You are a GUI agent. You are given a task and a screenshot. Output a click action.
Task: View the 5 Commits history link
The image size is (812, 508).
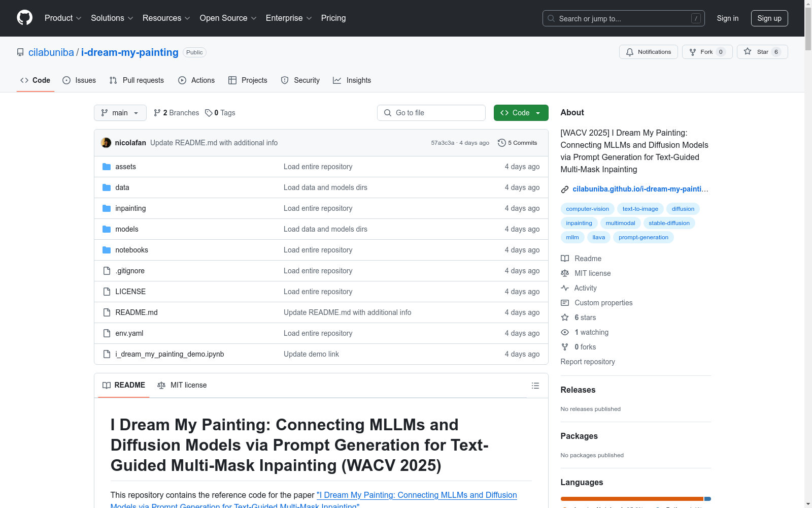518,143
